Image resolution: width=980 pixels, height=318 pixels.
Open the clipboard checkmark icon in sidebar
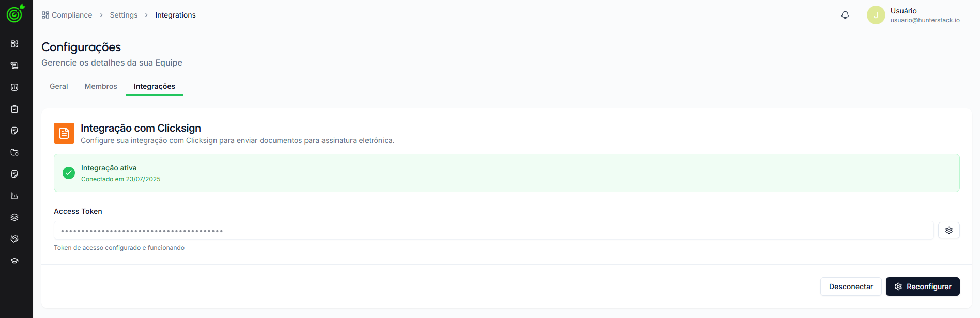click(x=14, y=109)
